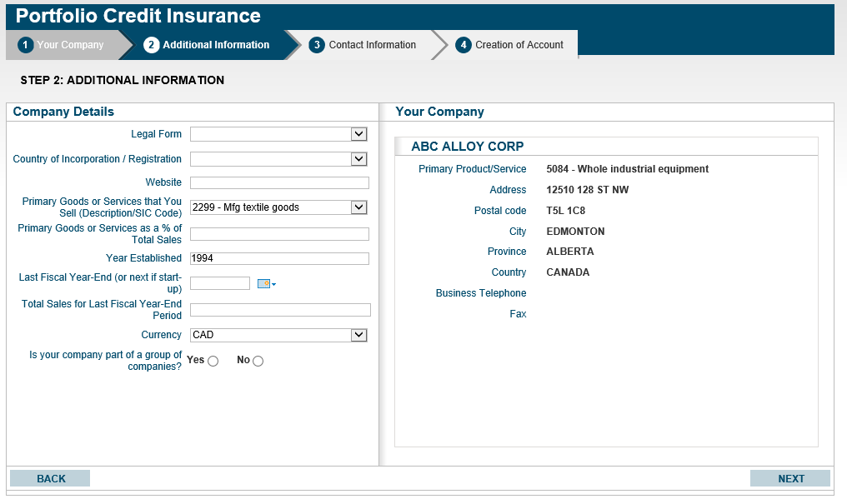The image size is (847, 504).
Task: Proceed with the NEXT button
Action: pos(790,479)
